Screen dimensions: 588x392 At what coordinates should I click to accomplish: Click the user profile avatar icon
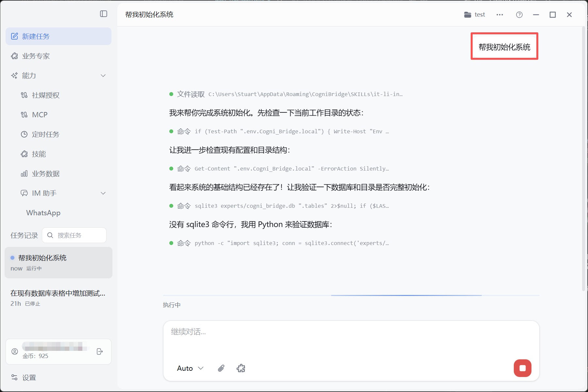click(x=15, y=351)
